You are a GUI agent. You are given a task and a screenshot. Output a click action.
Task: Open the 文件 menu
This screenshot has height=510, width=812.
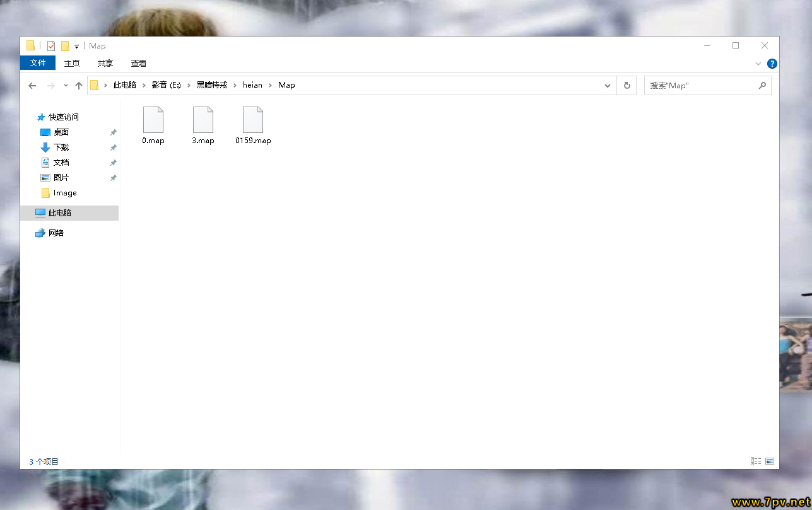point(38,63)
